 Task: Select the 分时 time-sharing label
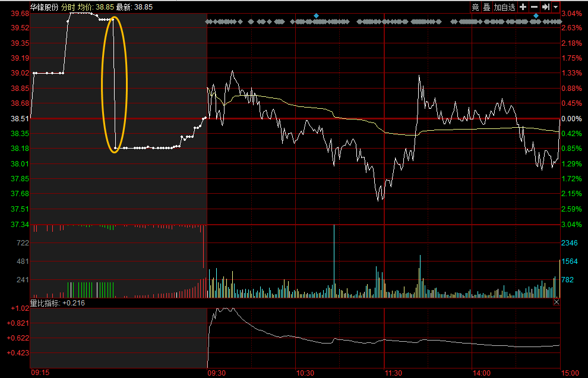tap(68, 7)
